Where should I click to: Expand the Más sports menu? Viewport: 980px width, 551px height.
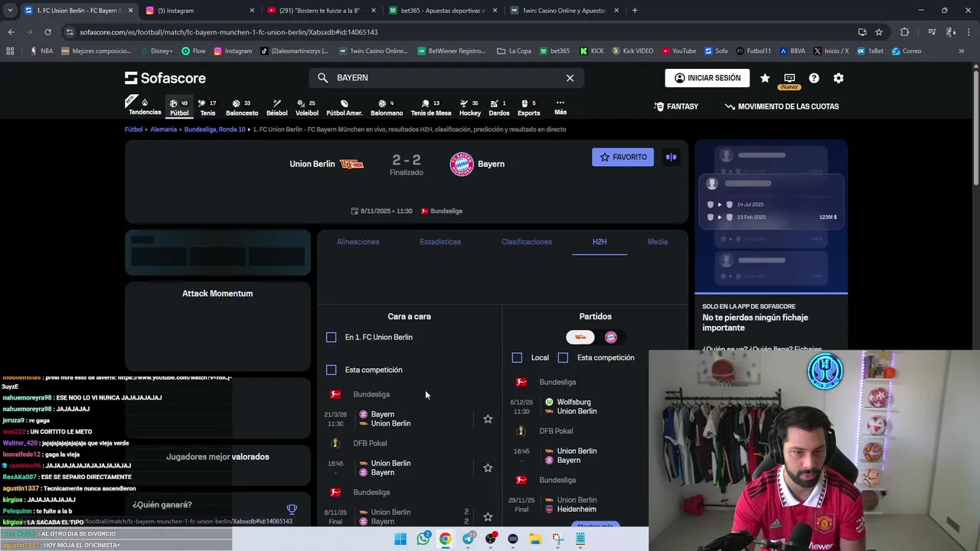(560, 107)
